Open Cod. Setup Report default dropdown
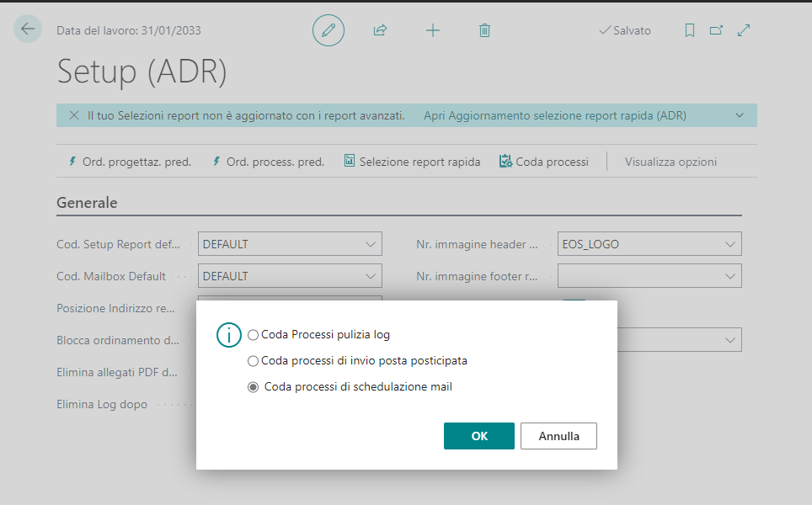Image resolution: width=812 pixels, height=505 pixels. 371,245
